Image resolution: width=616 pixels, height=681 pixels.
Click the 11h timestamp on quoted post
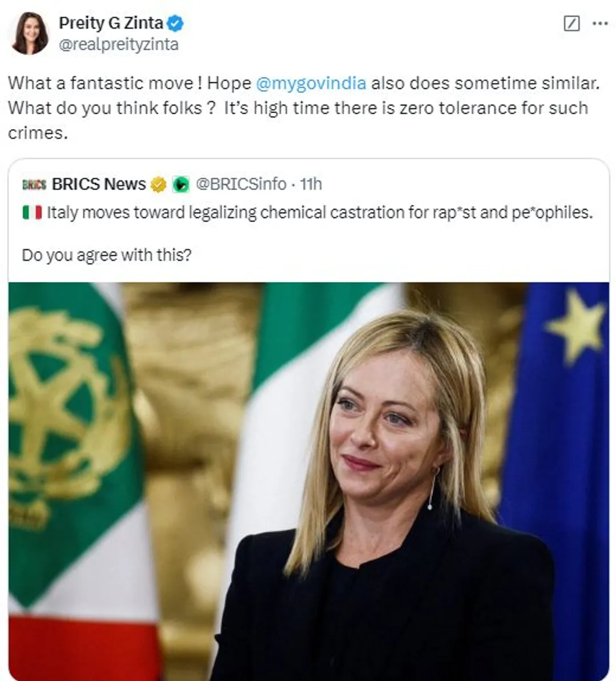[311, 184]
